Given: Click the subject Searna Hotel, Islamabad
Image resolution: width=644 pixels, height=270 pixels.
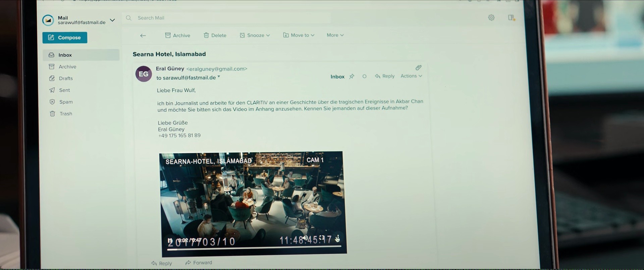Looking at the screenshot, I should (x=169, y=54).
